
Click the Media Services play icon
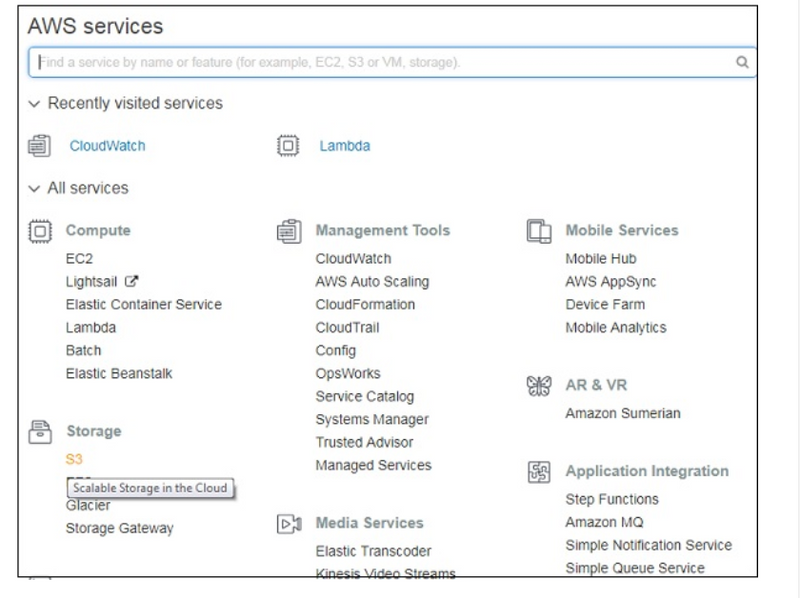288,523
